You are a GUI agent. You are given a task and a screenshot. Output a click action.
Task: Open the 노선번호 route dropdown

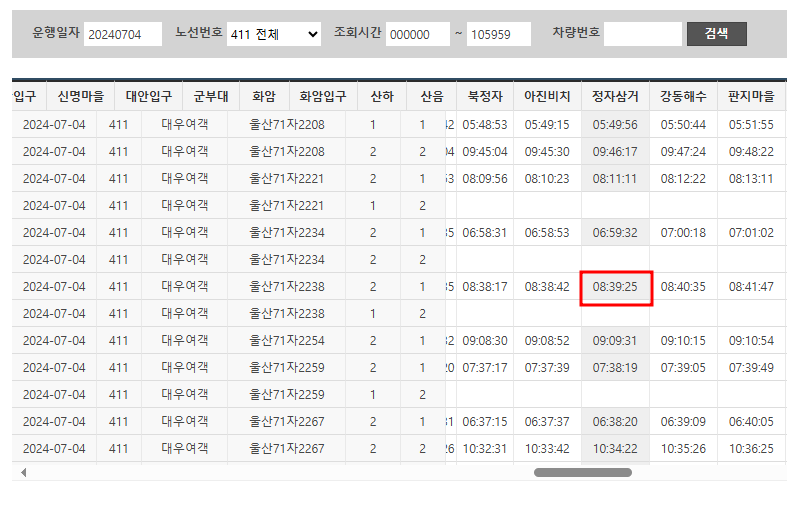click(x=274, y=34)
